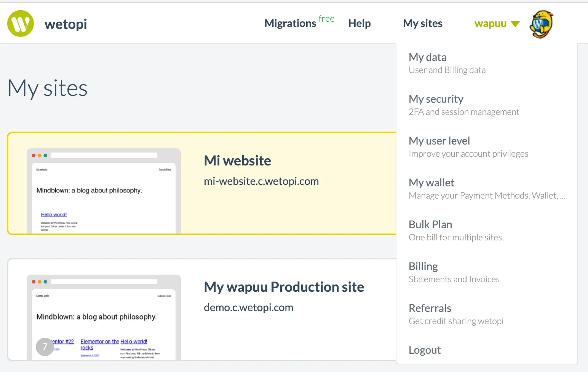588x372 pixels.
Task: Open the Referrals menu entry
Action: pyautogui.click(x=430, y=308)
